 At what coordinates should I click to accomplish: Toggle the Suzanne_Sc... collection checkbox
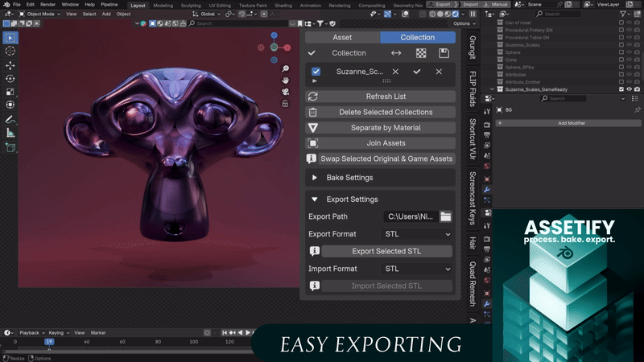pos(316,72)
